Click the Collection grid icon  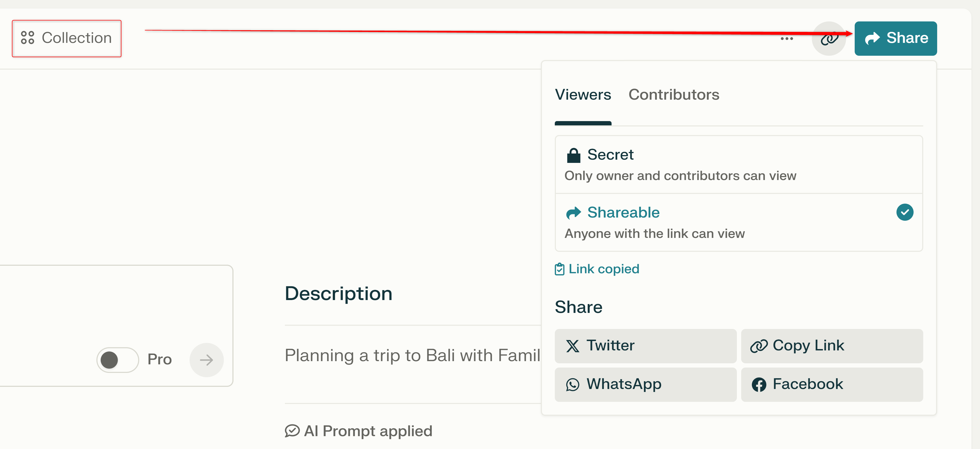[27, 38]
